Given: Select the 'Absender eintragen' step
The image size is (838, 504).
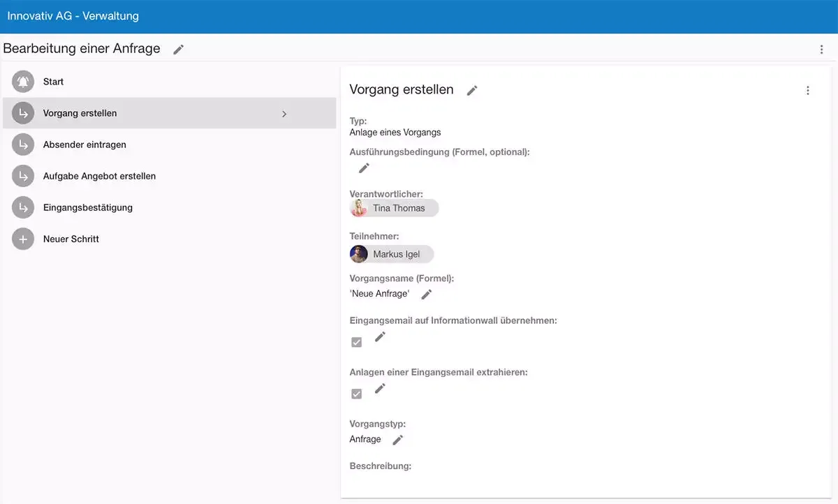Looking at the screenshot, I should pos(84,144).
